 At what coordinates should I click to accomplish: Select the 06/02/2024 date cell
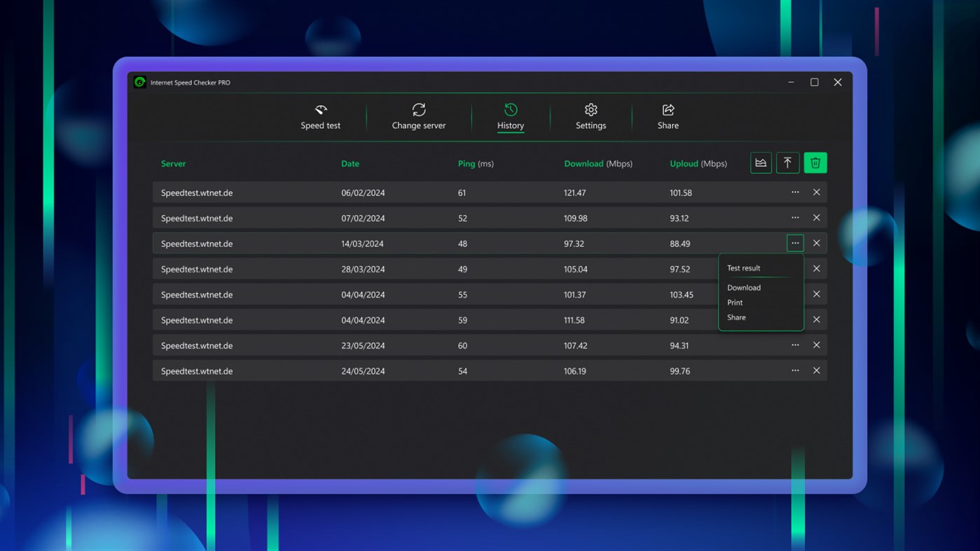(x=363, y=193)
